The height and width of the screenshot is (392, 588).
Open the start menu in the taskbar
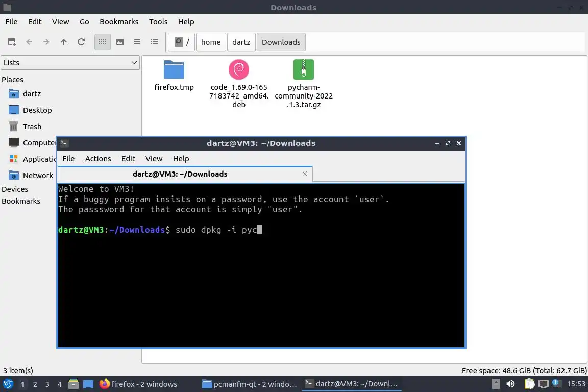[x=8, y=384]
